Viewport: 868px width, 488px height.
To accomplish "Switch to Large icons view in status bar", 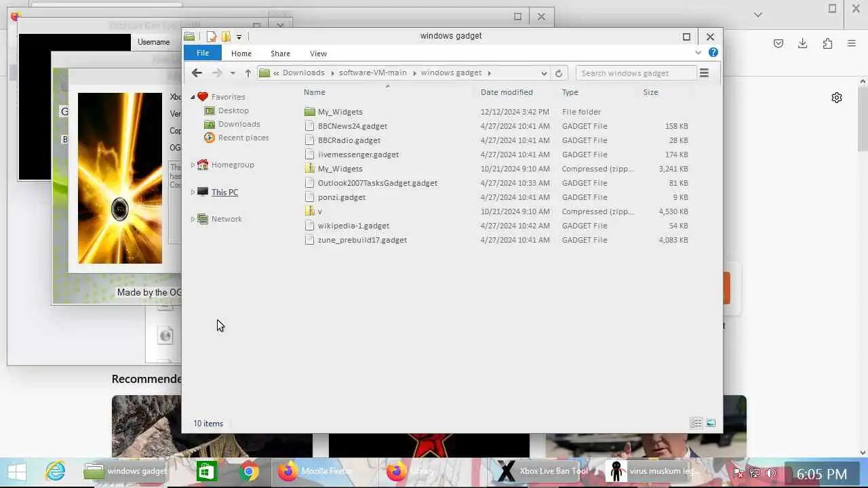I will [x=711, y=424].
